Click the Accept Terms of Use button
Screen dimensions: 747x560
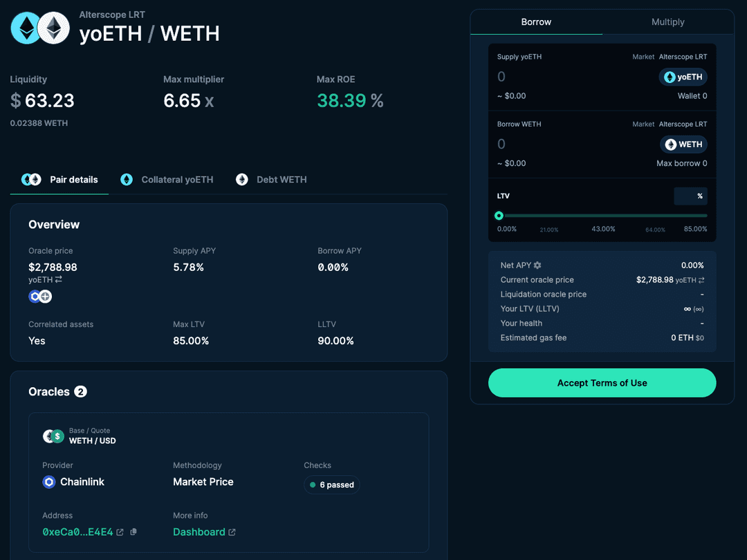point(602,383)
